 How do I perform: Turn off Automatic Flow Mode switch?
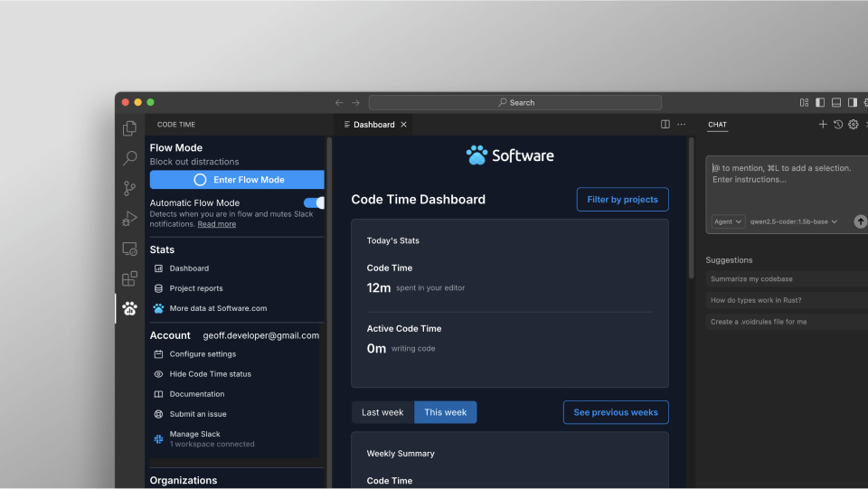(314, 203)
